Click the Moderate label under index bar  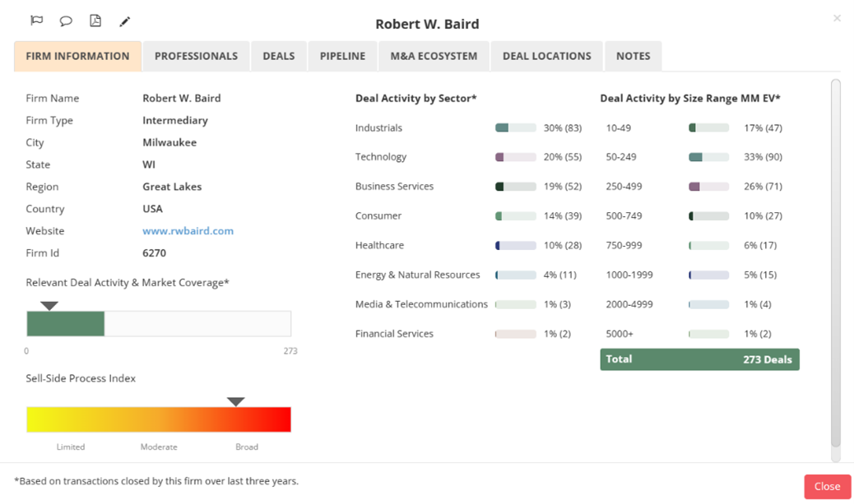[159, 446]
